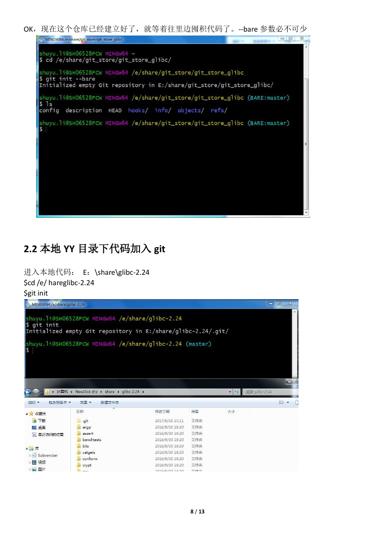The width and height of the screenshot is (392, 555).
Task: Maximize the upper MINGW64 terminal window
Action: pyautogui.click(x=290, y=39)
